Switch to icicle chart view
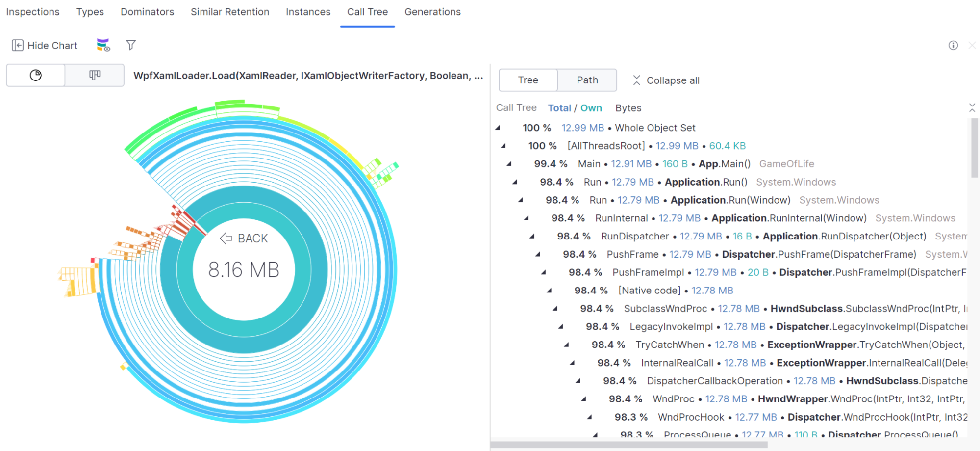The image size is (980, 451). pyautogui.click(x=95, y=75)
